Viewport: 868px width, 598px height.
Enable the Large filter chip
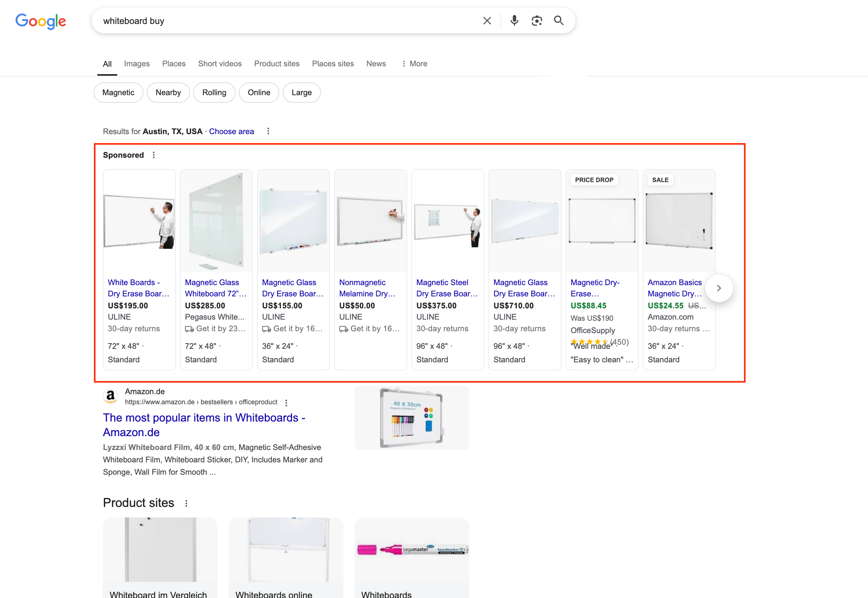[301, 93]
